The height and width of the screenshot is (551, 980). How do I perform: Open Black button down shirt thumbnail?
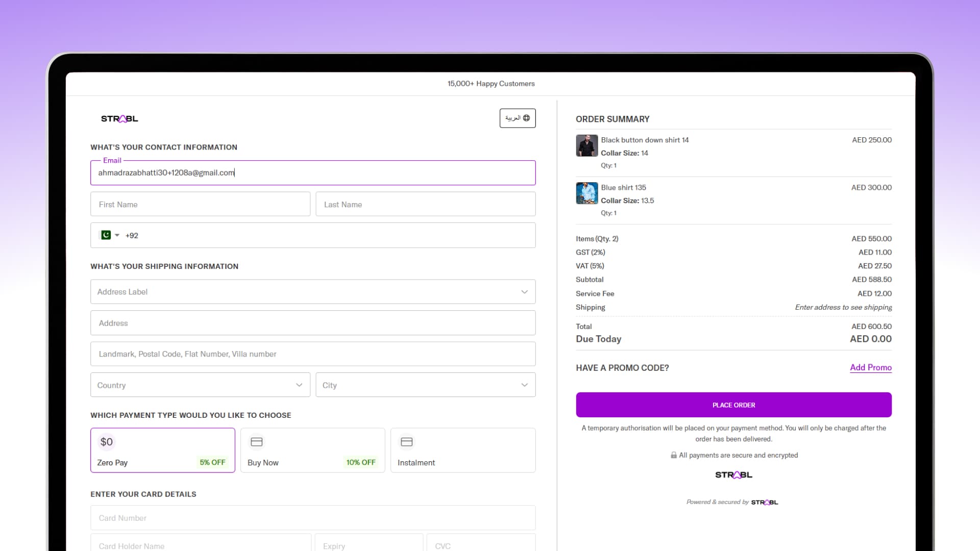click(586, 146)
